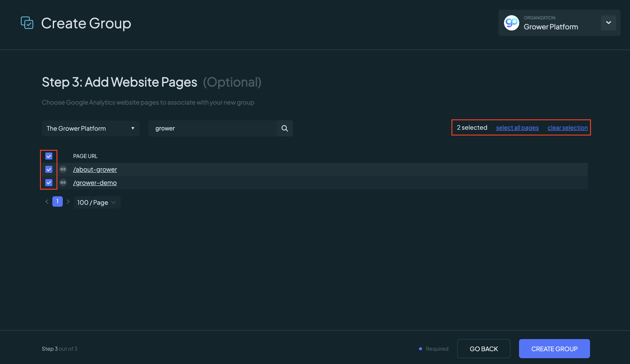Go to previous page arrow in pagination
Image resolution: width=630 pixels, height=364 pixels.
[47, 201]
